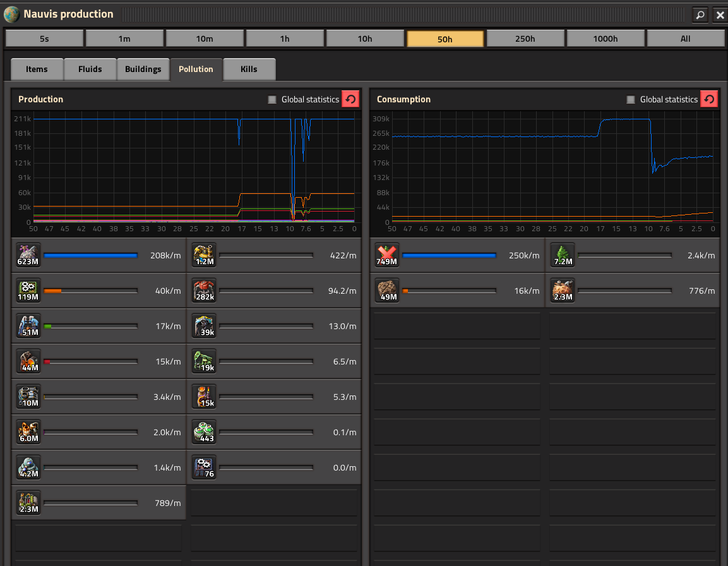
Task: Switch to the Buildings tab
Action: pos(143,69)
